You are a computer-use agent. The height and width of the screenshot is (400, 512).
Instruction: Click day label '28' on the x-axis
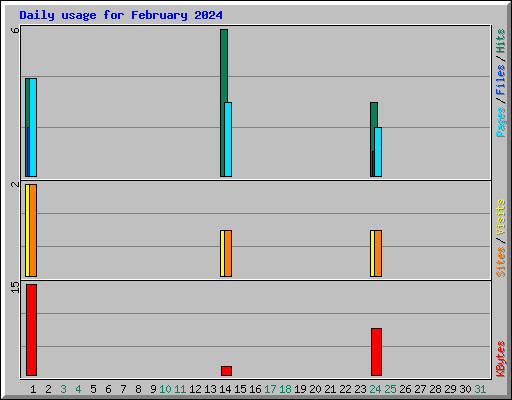(x=435, y=389)
